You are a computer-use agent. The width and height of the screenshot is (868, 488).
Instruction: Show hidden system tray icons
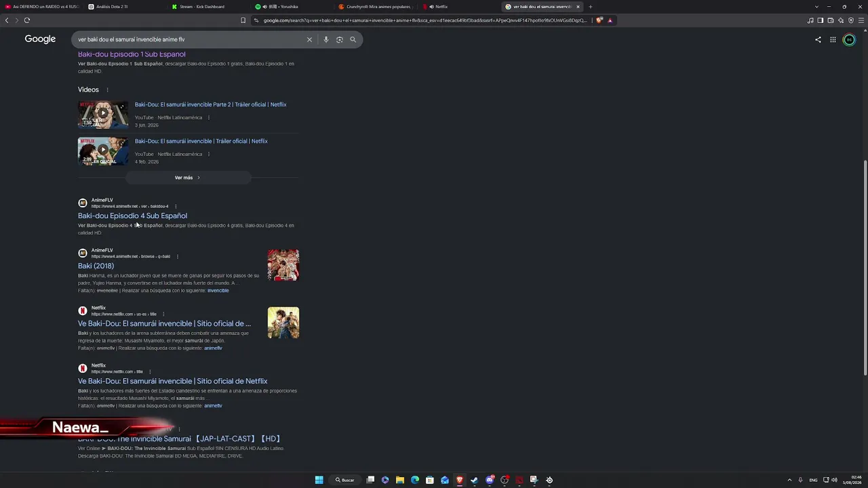pyautogui.click(x=789, y=480)
